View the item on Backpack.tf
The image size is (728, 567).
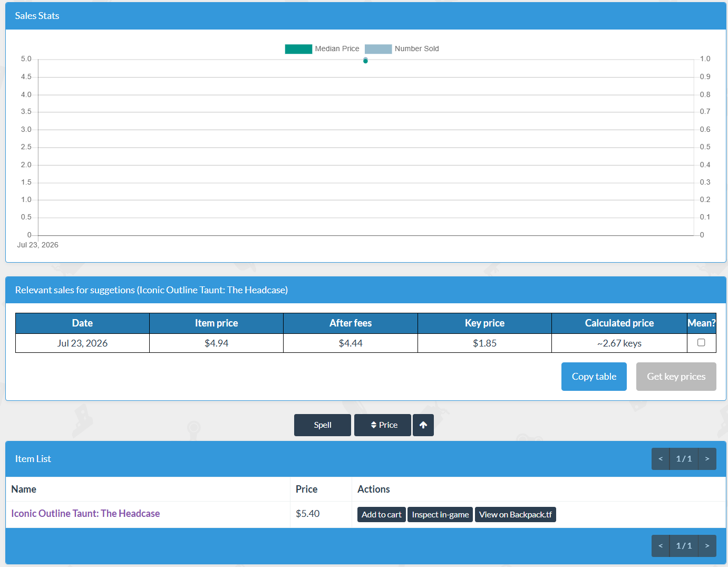click(x=516, y=515)
